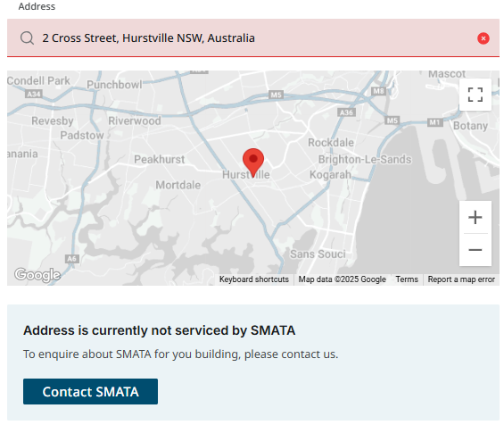This screenshot has width=504, height=425.
Task: Open Keyboard shortcuts on the map
Action: [x=254, y=279]
